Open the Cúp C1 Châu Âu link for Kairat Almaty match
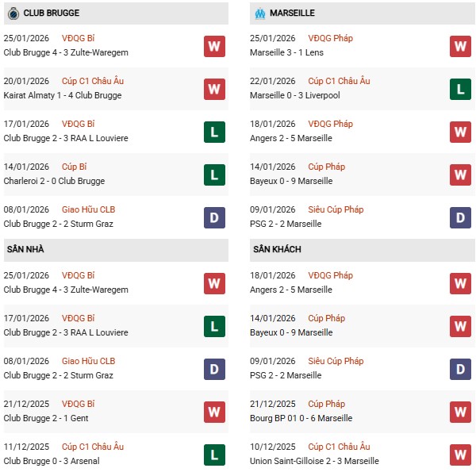The width and height of the screenshot is (476, 472). pyautogui.click(x=93, y=81)
